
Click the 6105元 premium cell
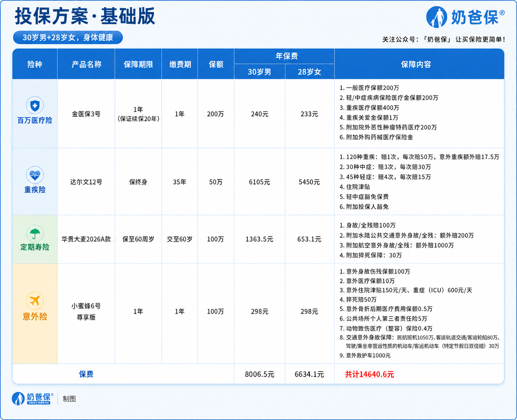click(x=259, y=182)
